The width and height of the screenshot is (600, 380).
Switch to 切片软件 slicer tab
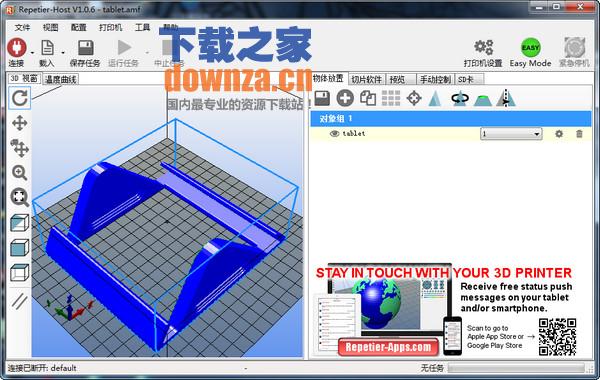367,79
